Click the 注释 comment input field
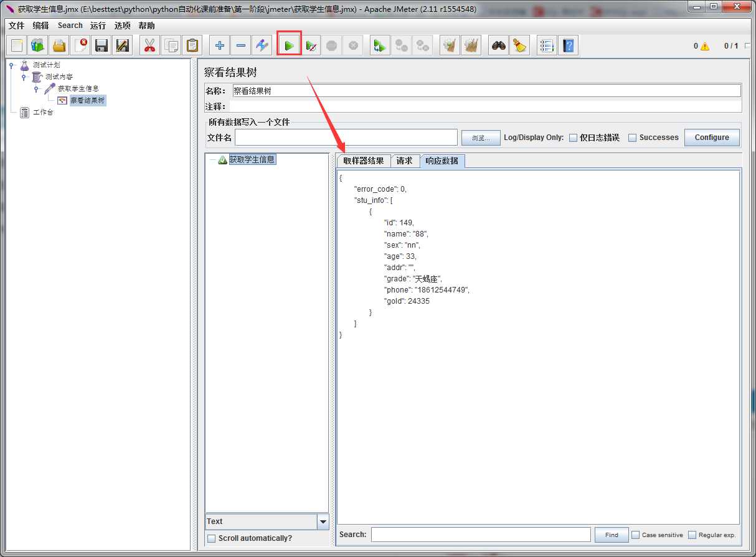The image size is (756, 557). pos(485,106)
